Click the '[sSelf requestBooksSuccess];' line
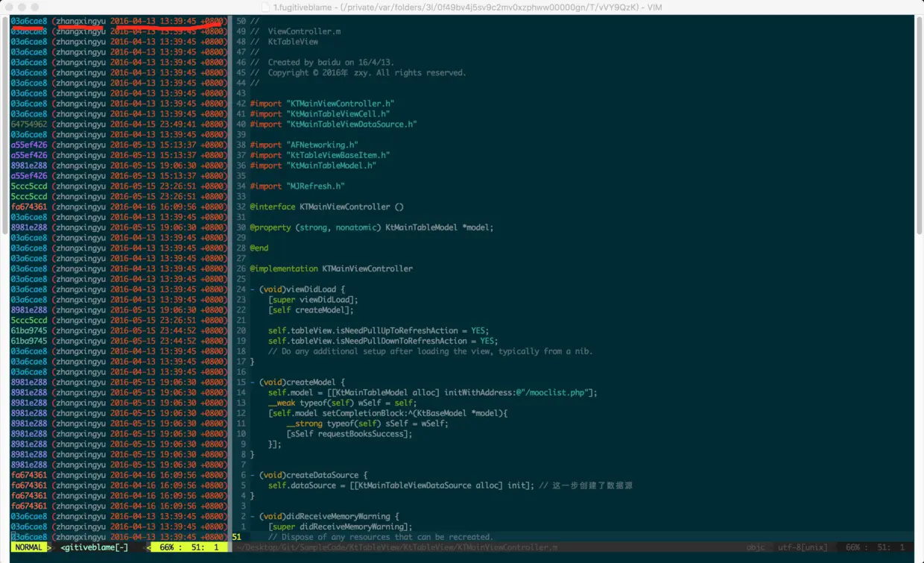This screenshot has height=563, width=924. point(349,434)
